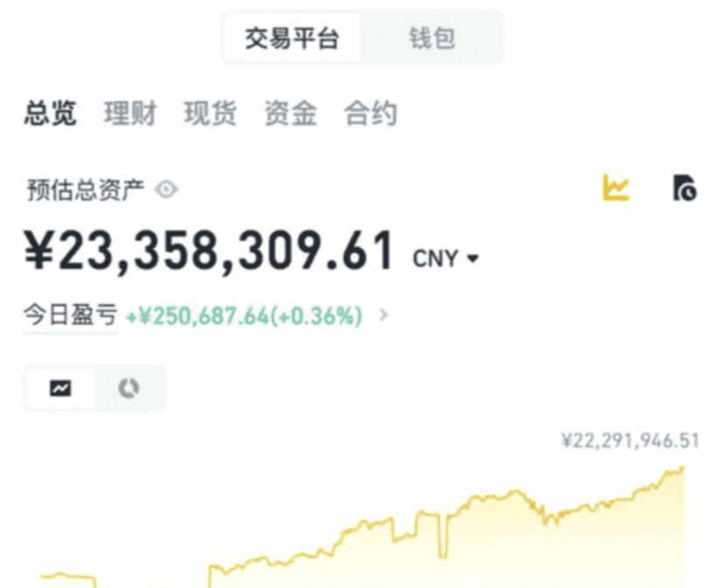This screenshot has height=588, width=724.
Task: Open the yellow asset analysis chart icon
Action: (616, 187)
